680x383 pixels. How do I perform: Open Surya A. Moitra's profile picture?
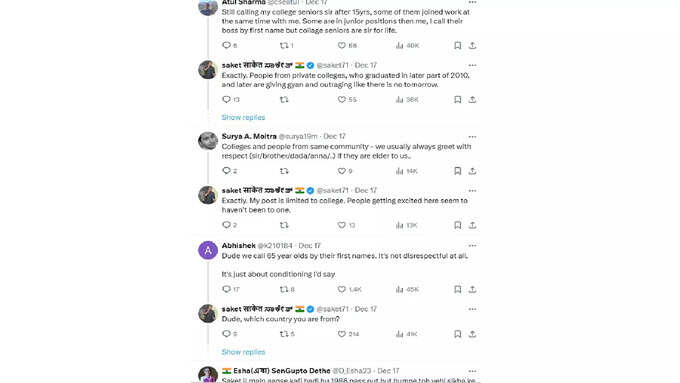point(208,141)
